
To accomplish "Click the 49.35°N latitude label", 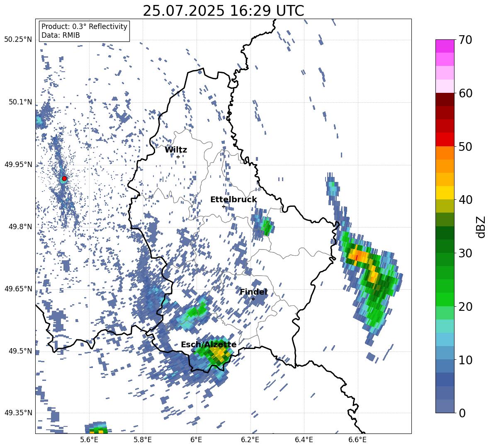I will (x=18, y=413).
